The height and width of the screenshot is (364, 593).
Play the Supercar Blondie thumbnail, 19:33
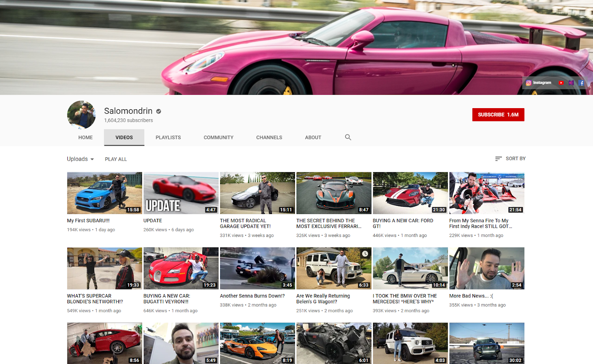point(105,268)
